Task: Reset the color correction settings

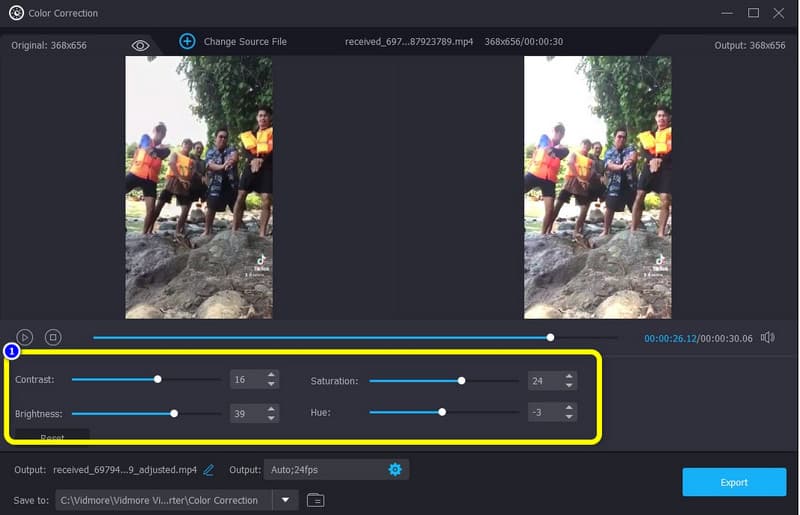Action: point(52,437)
